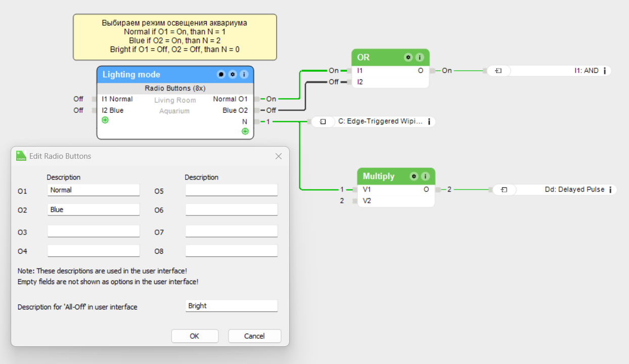Click the empty O3 description field
Screen dimensions: 629x364
94,232
